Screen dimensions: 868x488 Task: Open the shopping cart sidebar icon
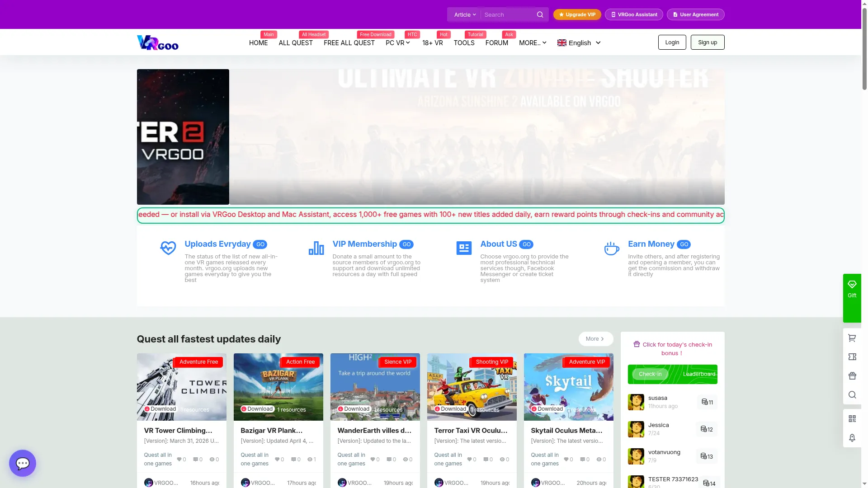(852, 338)
